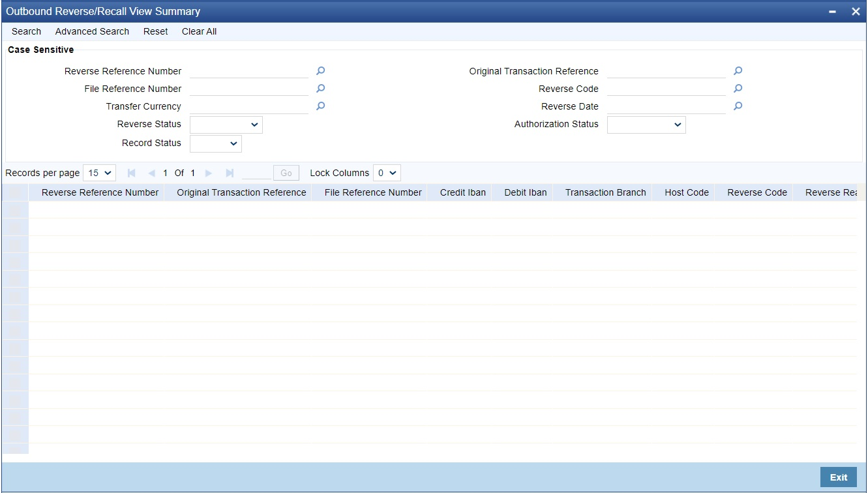
Task: Expand the Reverse Status dropdown
Action: [x=226, y=125]
